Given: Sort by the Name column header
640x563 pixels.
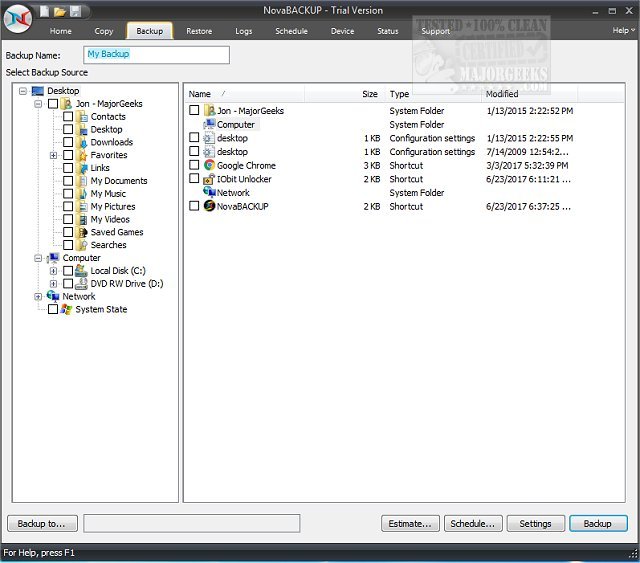Looking at the screenshot, I should (245, 94).
